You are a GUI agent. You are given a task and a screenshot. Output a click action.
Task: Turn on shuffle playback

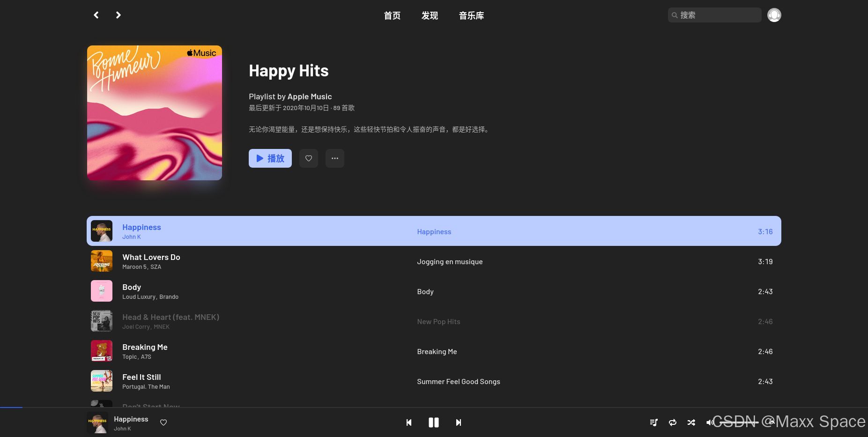click(x=691, y=422)
